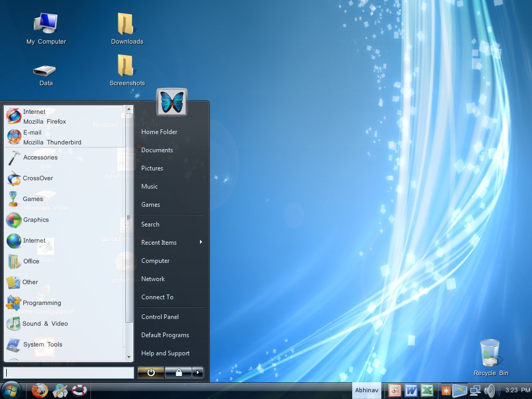Click the lock button
Viewport: 532px width, 399px height.
coord(179,373)
